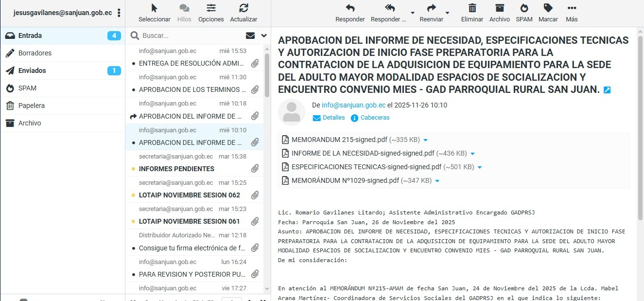The width and height of the screenshot is (644, 301).
Task: Mark message as SPAM in toolbar
Action: tap(524, 8)
